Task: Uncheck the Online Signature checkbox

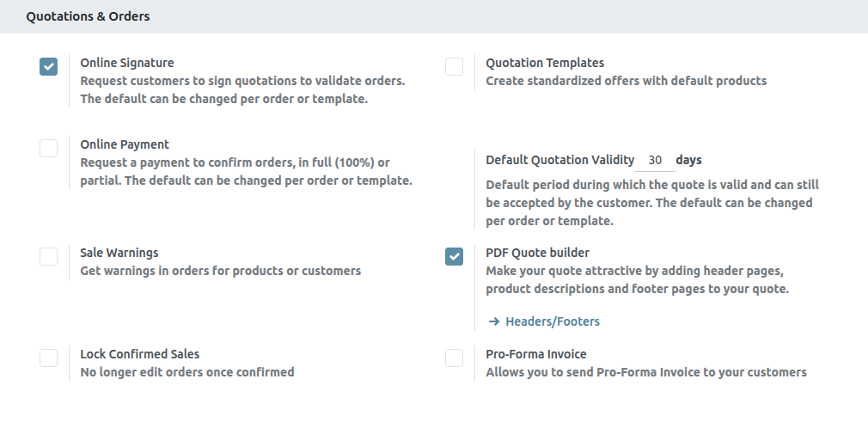Action: (49, 67)
